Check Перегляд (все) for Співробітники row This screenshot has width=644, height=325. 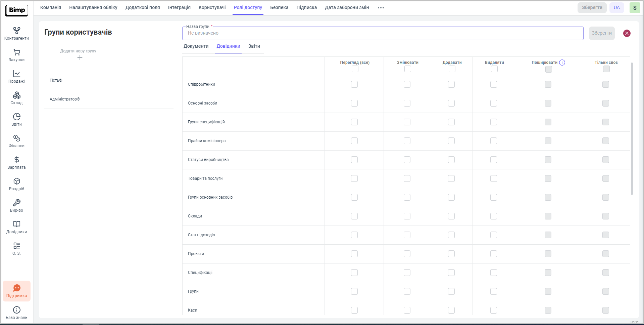click(x=354, y=84)
